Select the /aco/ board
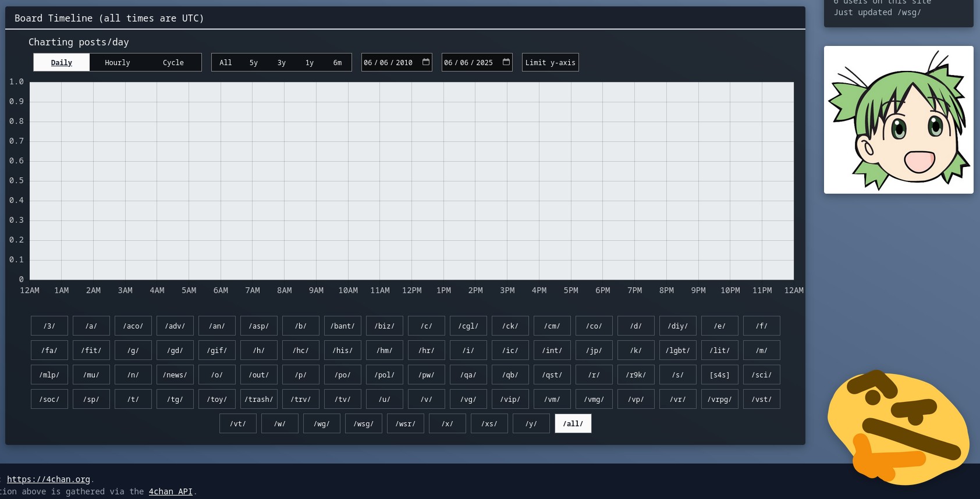Screen dimensions: 980x499 (133, 326)
